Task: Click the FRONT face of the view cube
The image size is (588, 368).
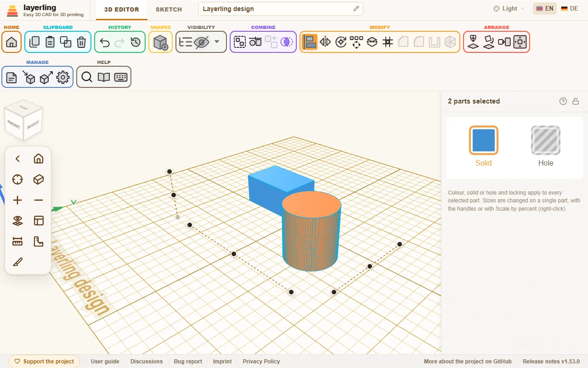Action: (x=14, y=124)
